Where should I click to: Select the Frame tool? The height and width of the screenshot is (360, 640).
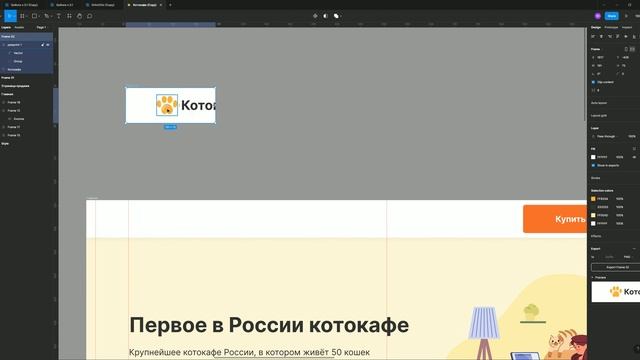pyautogui.click(x=22, y=16)
